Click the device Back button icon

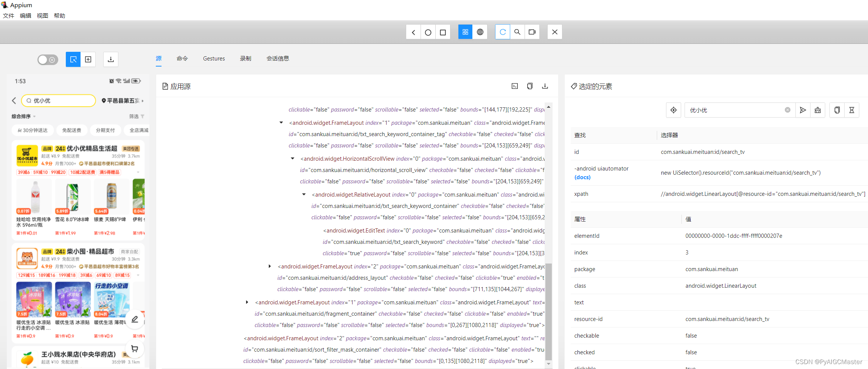[413, 32]
